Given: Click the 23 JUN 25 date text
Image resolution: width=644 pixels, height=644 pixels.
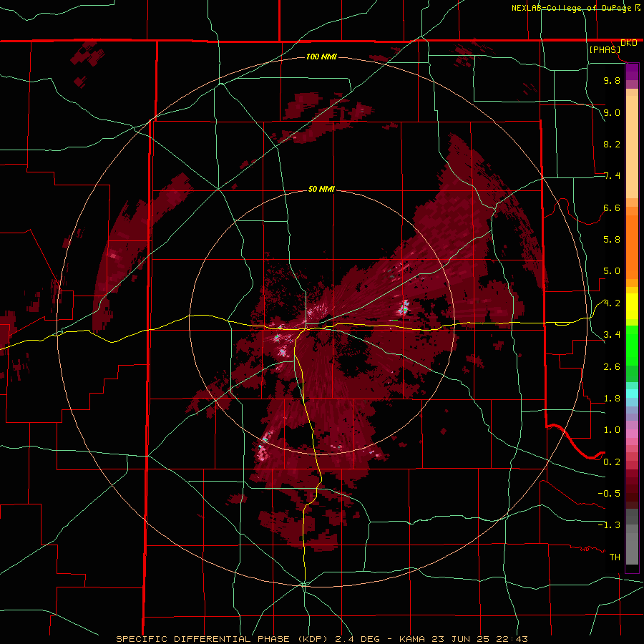Looking at the screenshot, I should tap(459, 639).
